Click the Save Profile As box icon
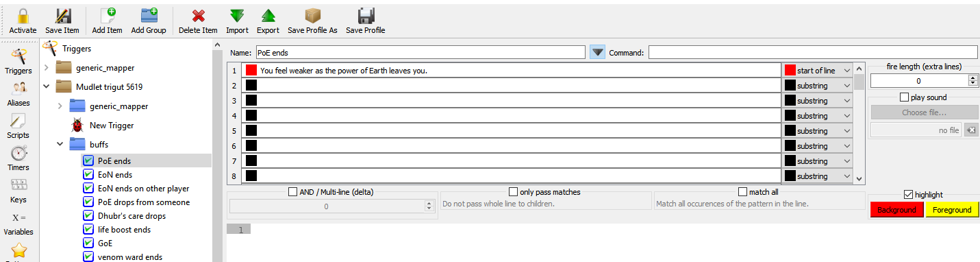The width and height of the screenshot is (980, 262). (x=312, y=16)
